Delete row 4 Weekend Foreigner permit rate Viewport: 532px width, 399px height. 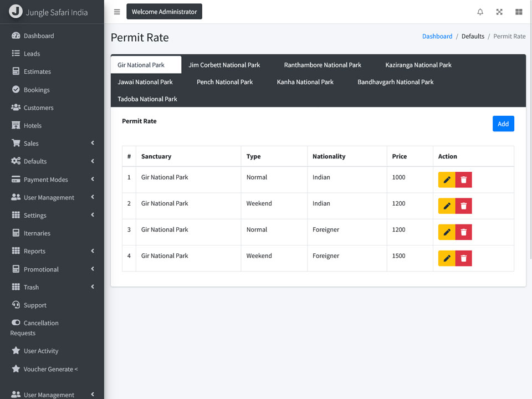coord(463,258)
